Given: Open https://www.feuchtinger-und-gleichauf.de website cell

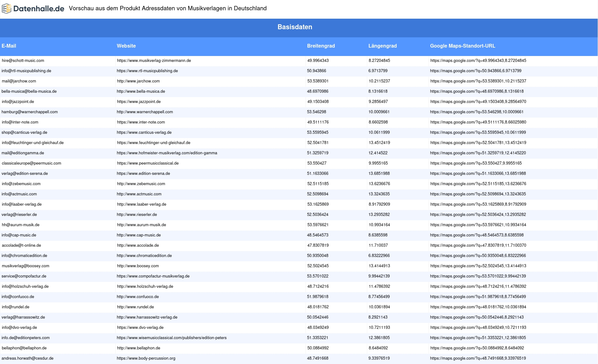Looking at the screenshot, I should coord(154,143).
